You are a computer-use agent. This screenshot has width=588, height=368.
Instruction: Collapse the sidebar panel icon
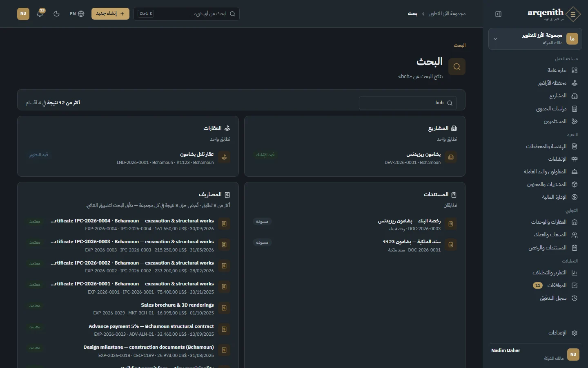click(x=498, y=14)
